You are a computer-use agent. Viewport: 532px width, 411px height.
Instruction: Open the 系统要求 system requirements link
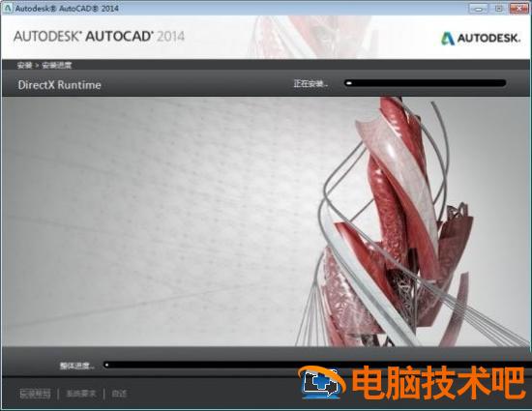pyautogui.click(x=81, y=394)
